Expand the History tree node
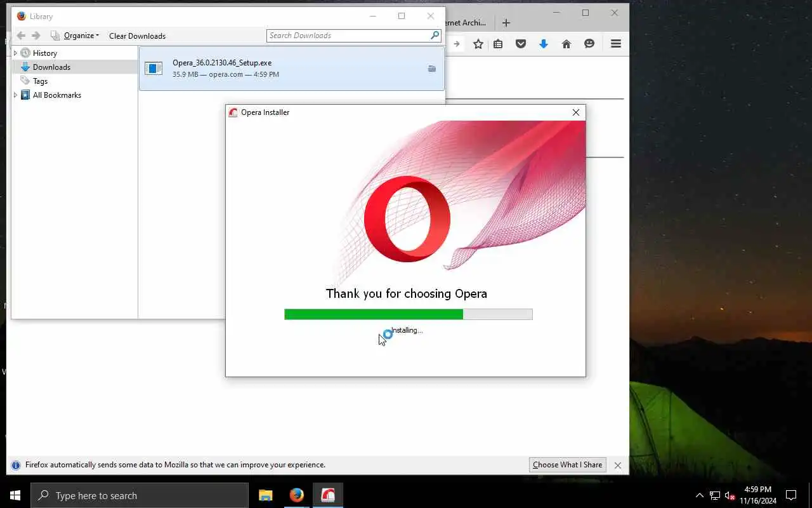The height and width of the screenshot is (508, 812). 16,53
